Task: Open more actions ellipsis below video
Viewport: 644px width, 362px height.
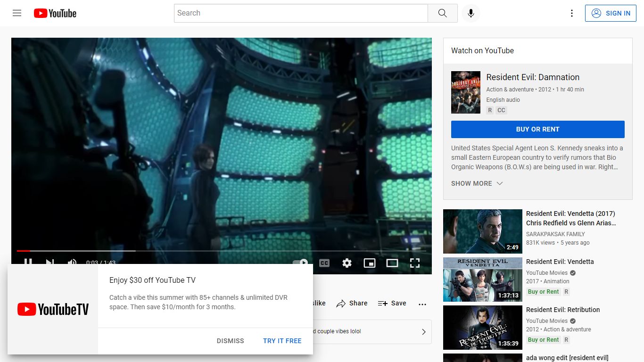Action: pos(422,304)
